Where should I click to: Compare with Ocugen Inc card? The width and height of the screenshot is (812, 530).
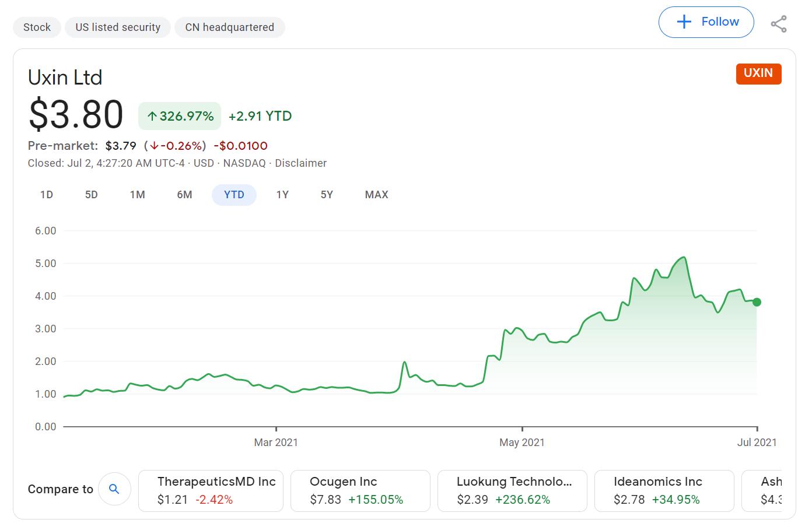pos(360,491)
